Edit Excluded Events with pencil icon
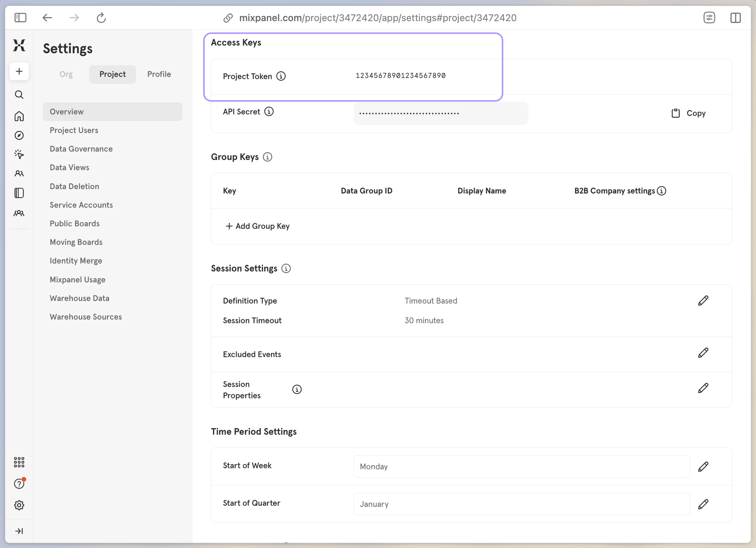 (703, 353)
